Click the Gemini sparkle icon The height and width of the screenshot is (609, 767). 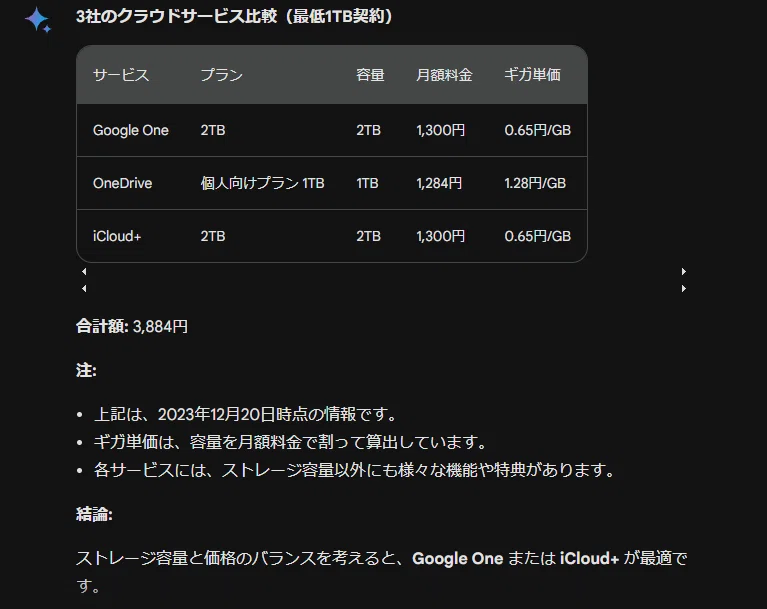click(x=38, y=20)
